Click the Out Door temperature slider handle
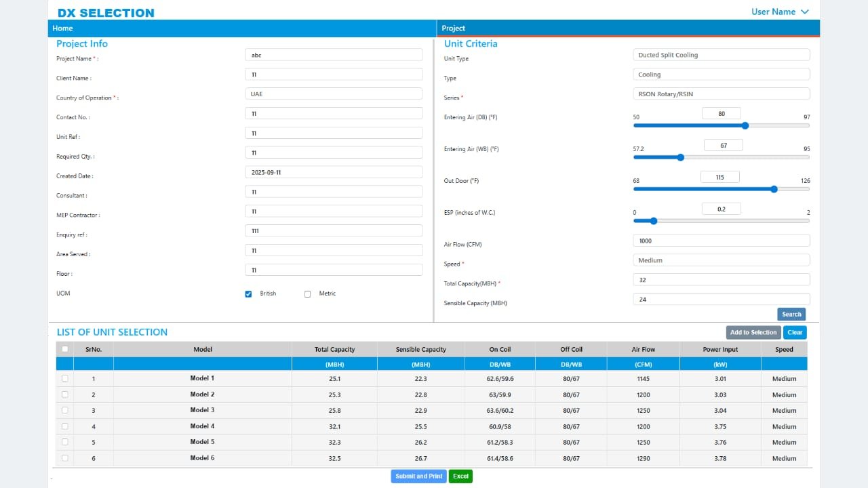 coord(774,189)
